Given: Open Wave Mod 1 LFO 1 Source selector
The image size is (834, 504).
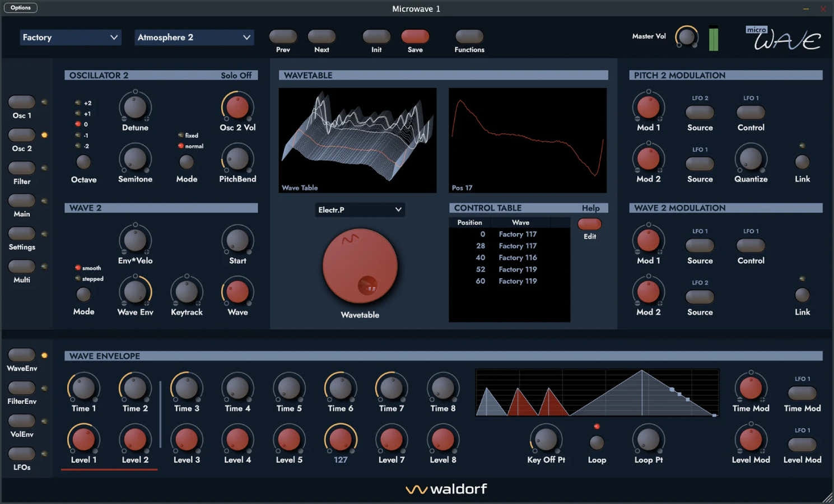Looking at the screenshot, I should [x=700, y=245].
